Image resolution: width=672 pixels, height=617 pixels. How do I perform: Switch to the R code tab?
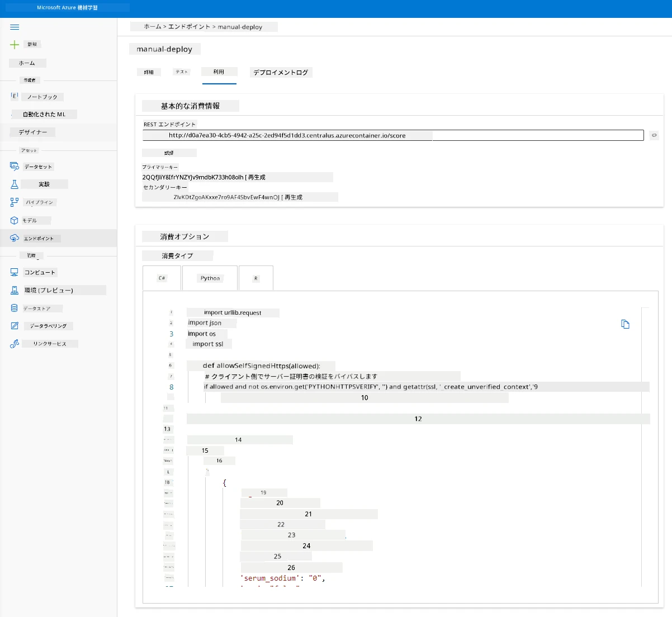(256, 278)
